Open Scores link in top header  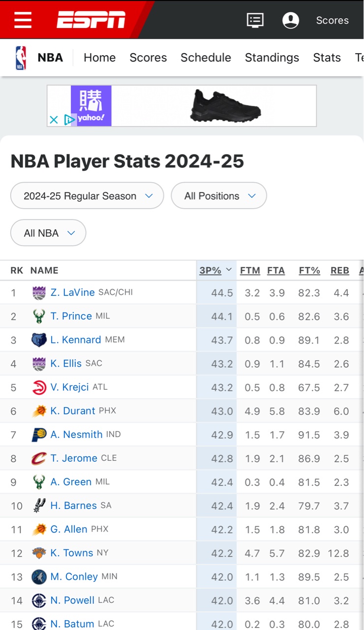pyautogui.click(x=332, y=20)
